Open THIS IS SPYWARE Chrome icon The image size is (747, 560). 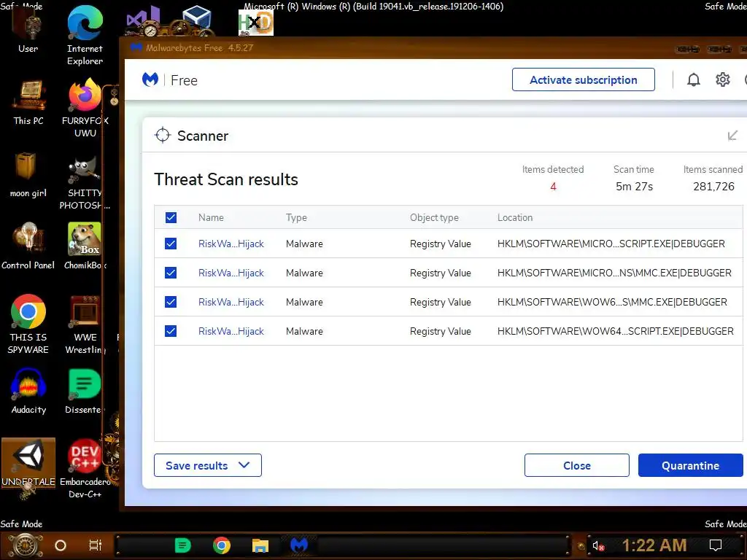pyautogui.click(x=28, y=324)
